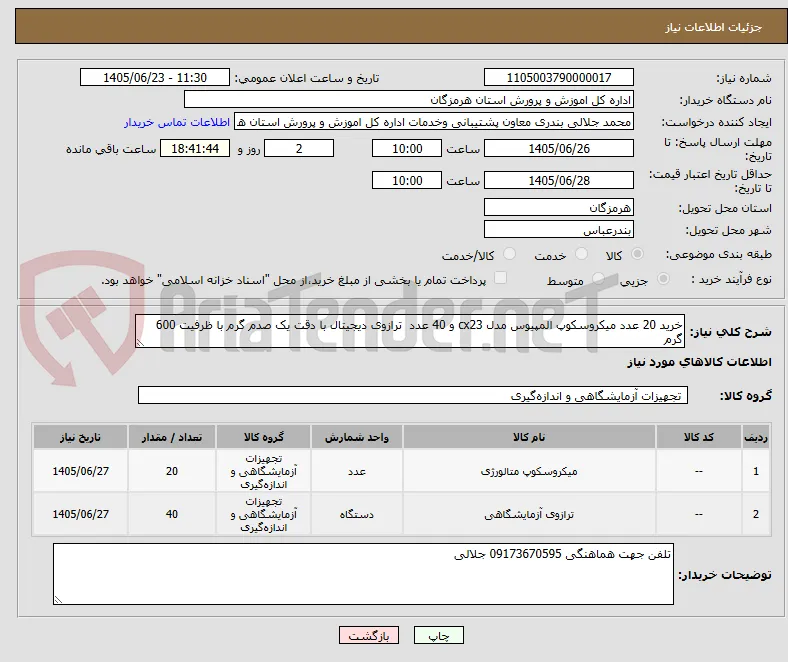
Task: Click the buyer notes textarea with phone number
Action: (x=363, y=574)
